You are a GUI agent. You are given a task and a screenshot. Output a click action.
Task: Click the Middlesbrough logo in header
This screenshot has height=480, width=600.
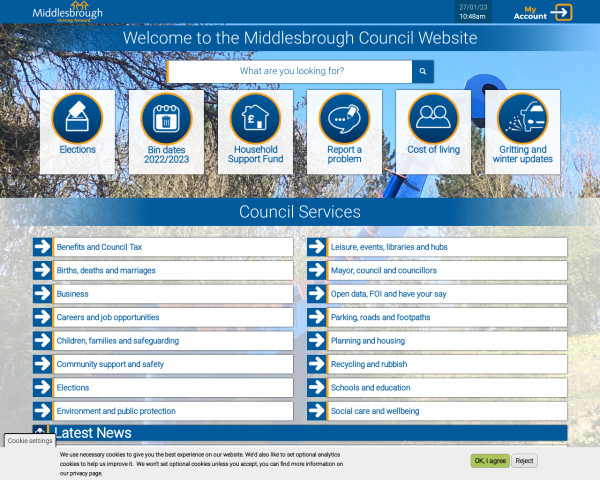[x=68, y=12]
